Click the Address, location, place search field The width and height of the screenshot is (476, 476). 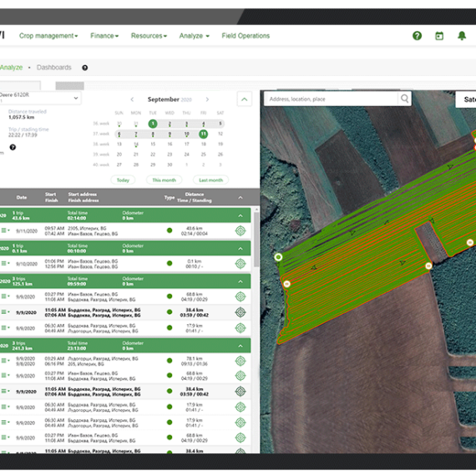tap(331, 99)
